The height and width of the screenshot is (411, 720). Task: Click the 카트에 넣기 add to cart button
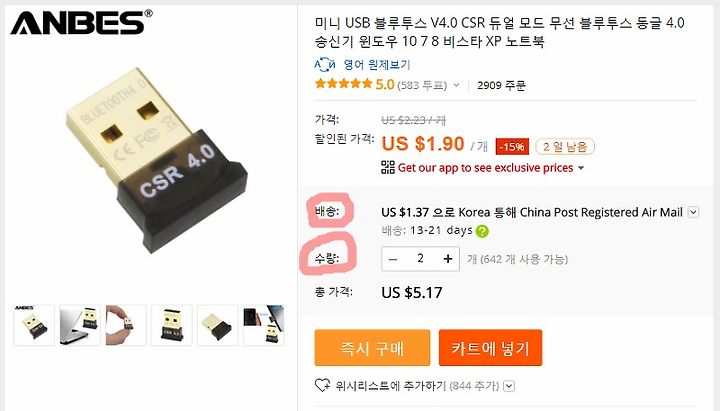point(490,348)
